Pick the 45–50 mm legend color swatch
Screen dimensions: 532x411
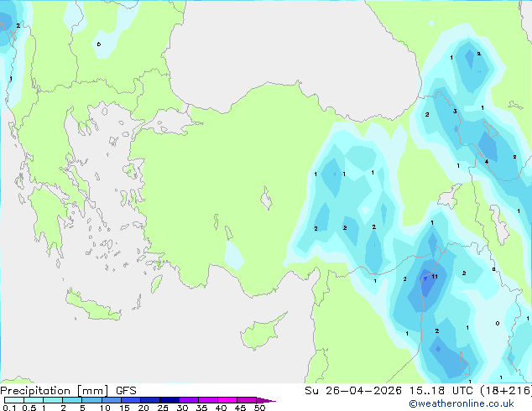pos(247,400)
